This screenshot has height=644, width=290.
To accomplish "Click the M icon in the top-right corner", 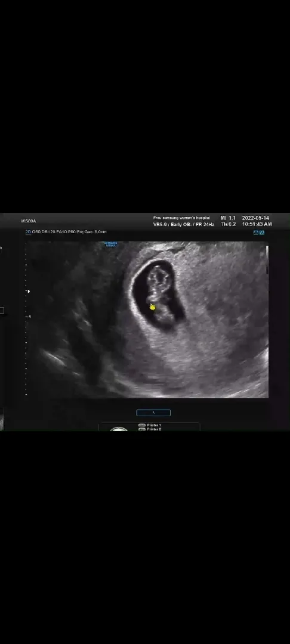I will coord(262,233).
